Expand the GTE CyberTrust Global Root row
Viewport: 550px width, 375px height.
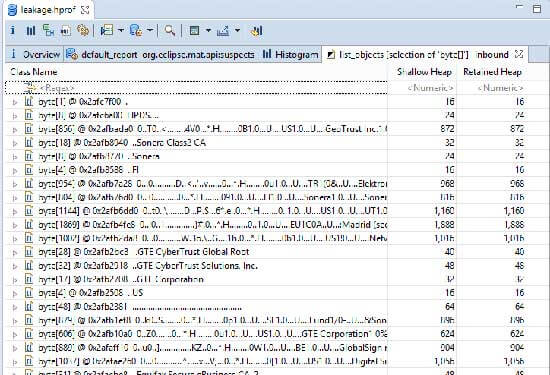[x=15, y=252]
